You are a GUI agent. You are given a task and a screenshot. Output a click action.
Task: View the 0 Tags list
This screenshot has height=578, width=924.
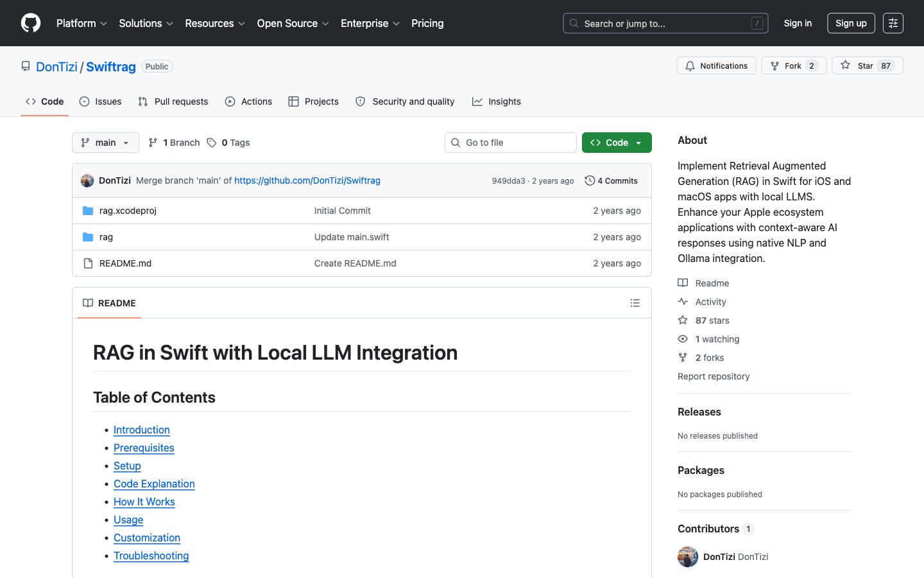[228, 143]
